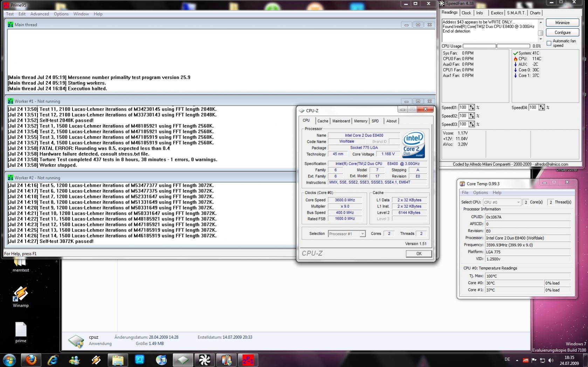Viewport: 588px width, 367px height.
Task: Open iTunes from the taskbar
Action: coord(161,360)
